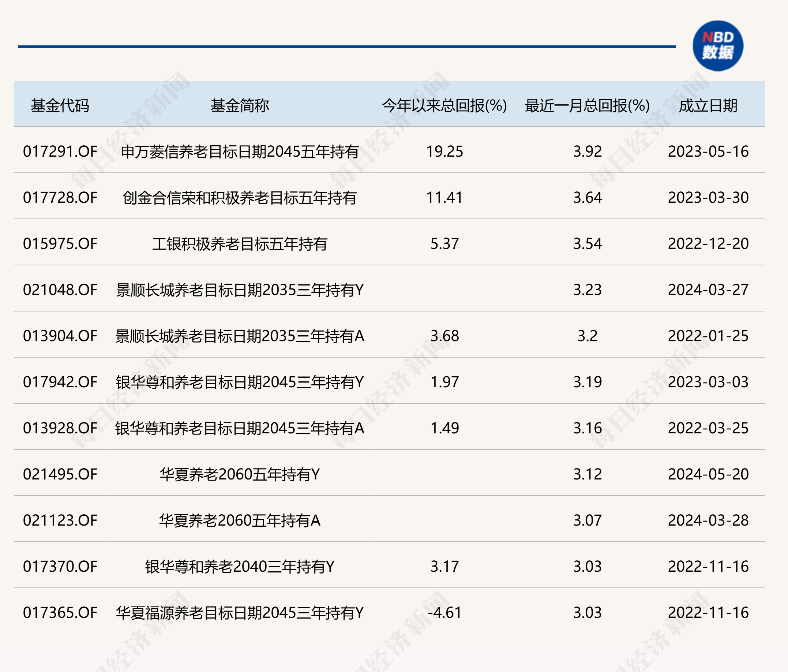Select fund name 工银积极养老目标五年持有
Image resolution: width=788 pixels, height=672 pixels.
[240, 243]
